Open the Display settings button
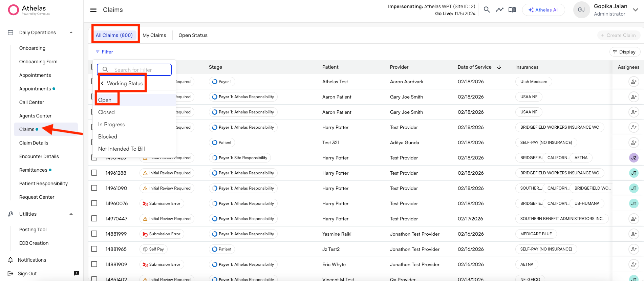 point(624,52)
